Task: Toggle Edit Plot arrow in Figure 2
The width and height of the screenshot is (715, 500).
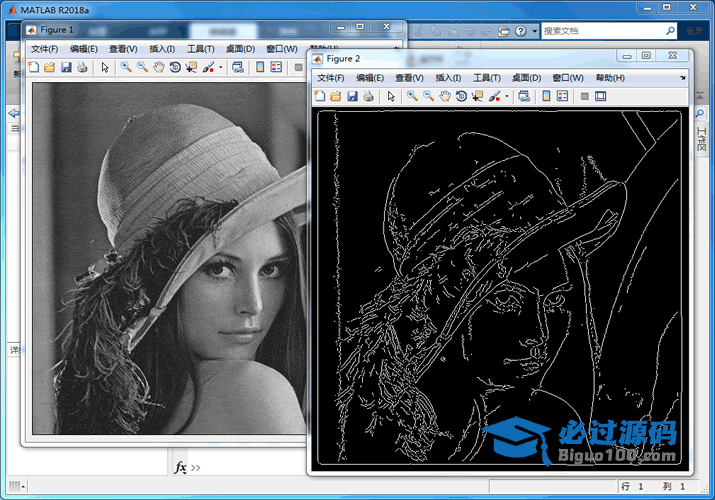Action: point(391,97)
